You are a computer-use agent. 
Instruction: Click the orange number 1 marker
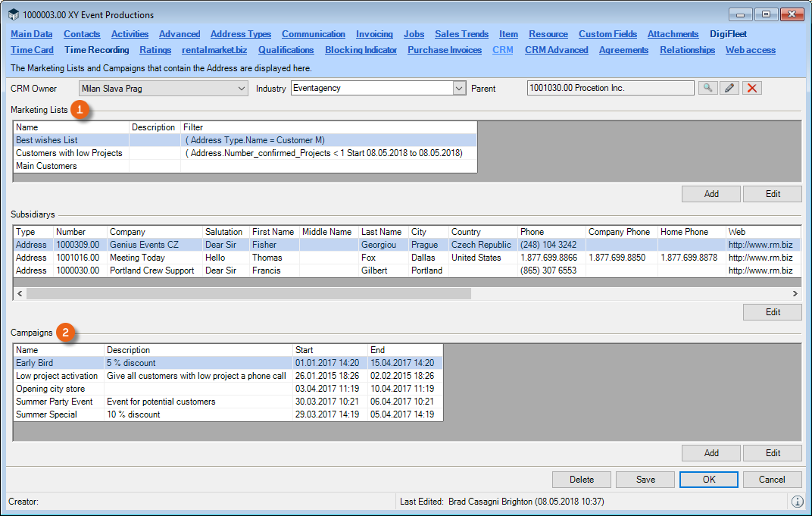click(80, 110)
